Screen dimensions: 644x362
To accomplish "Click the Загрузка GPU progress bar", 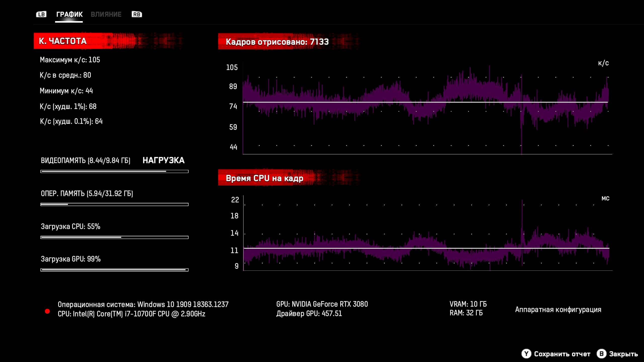I will pyautogui.click(x=114, y=270).
